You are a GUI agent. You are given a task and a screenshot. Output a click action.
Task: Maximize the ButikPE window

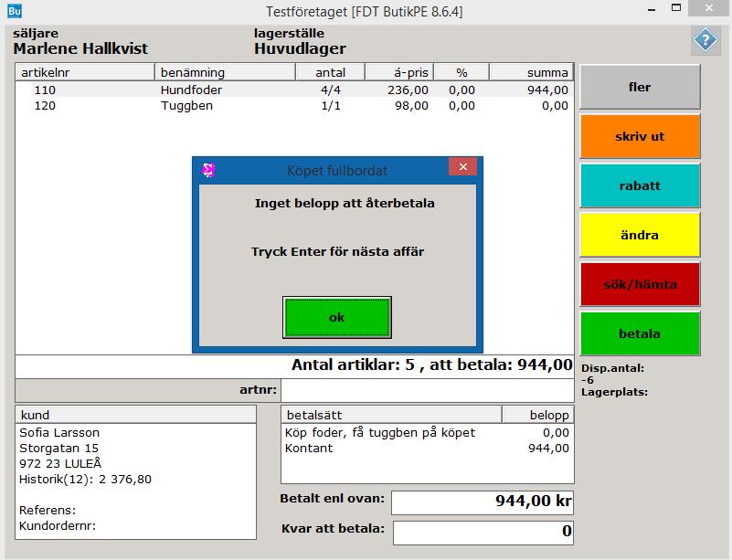pos(676,8)
